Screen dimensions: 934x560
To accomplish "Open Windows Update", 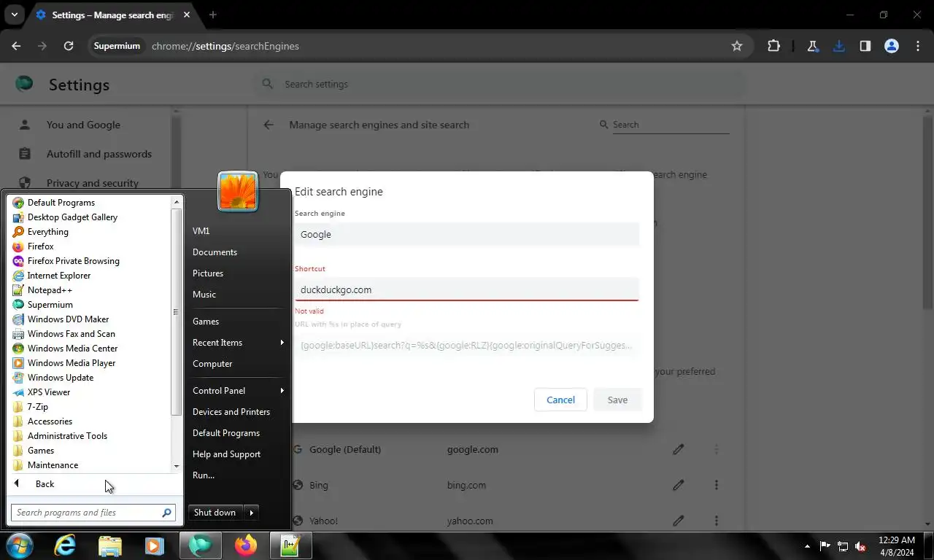I will click(x=61, y=378).
